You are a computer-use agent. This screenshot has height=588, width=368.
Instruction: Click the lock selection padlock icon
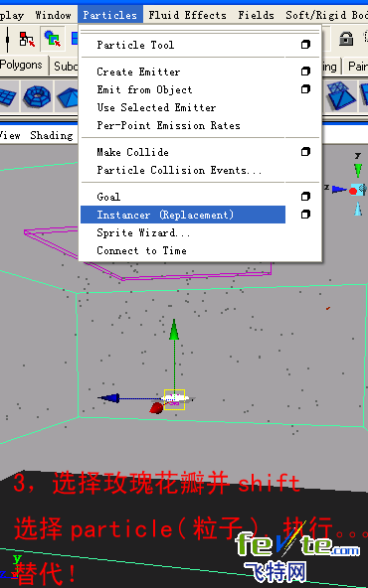pyautogui.click(x=346, y=39)
